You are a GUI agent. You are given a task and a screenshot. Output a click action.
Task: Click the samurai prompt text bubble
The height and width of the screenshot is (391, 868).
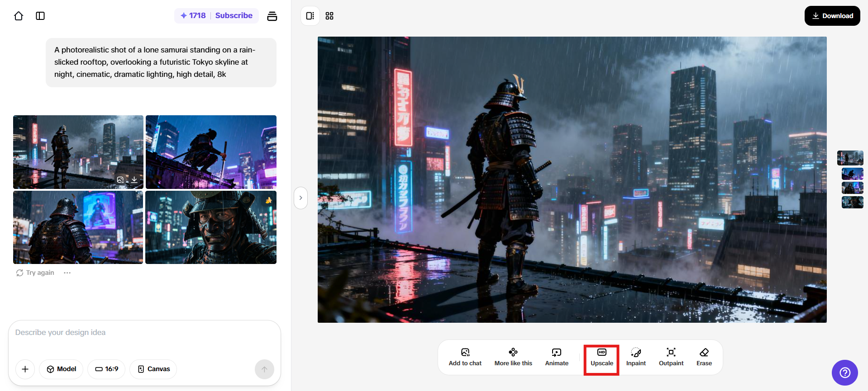pyautogui.click(x=161, y=62)
